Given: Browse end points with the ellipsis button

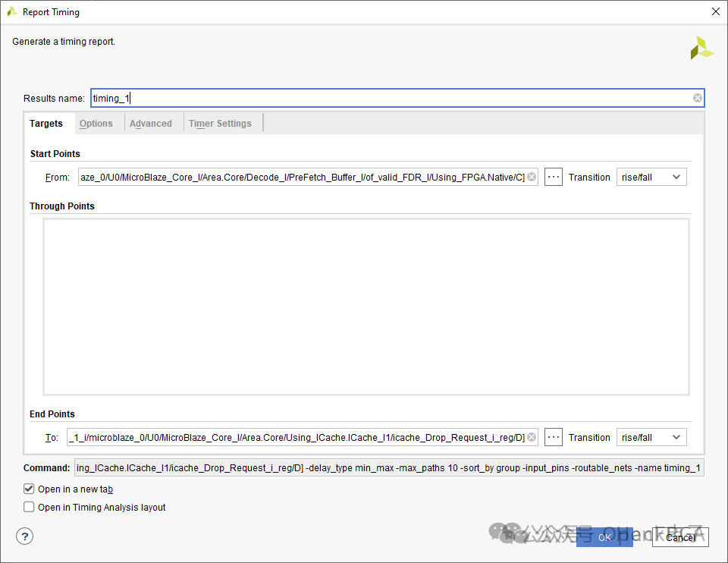Looking at the screenshot, I should [x=554, y=437].
